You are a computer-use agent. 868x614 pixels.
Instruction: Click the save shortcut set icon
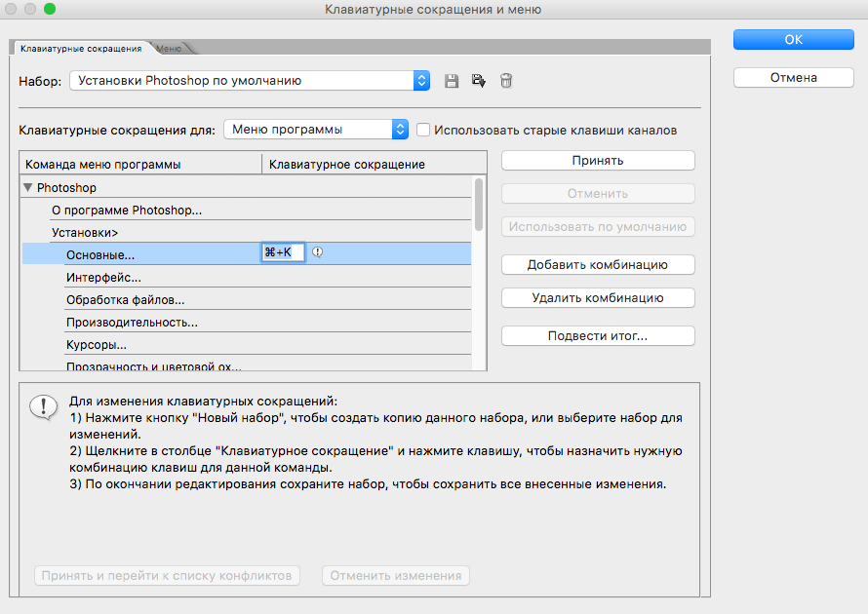(x=452, y=81)
